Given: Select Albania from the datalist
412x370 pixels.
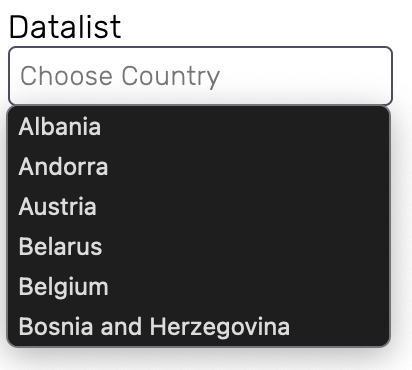Looking at the screenshot, I should pyautogui.click(x=198, y=127).
